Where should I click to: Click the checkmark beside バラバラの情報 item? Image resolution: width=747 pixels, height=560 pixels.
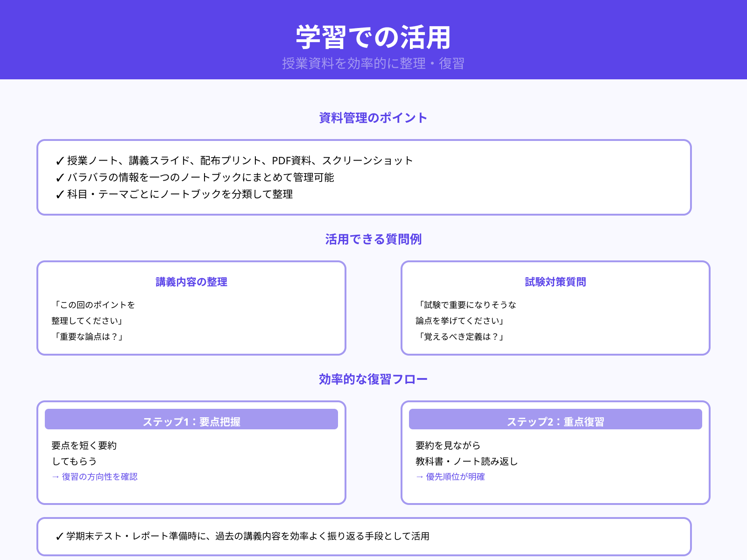(59, 177)
